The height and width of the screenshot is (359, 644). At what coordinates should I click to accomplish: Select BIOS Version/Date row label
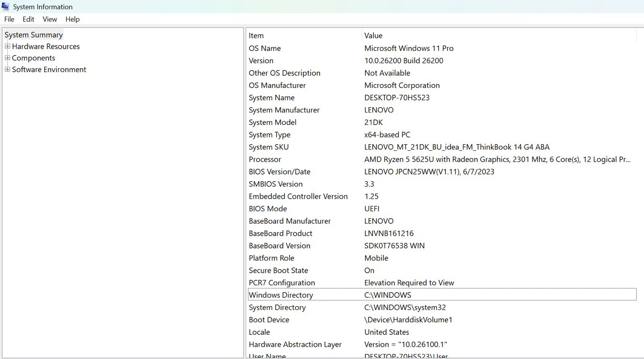pyautogui.click(x=279, y=172)
